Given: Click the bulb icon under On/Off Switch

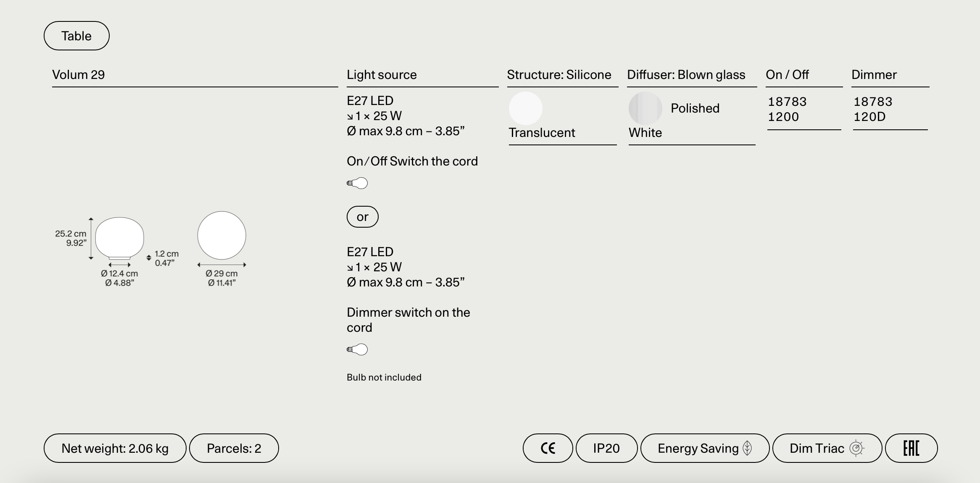Looking at the screenshot, I should point(357,183).
